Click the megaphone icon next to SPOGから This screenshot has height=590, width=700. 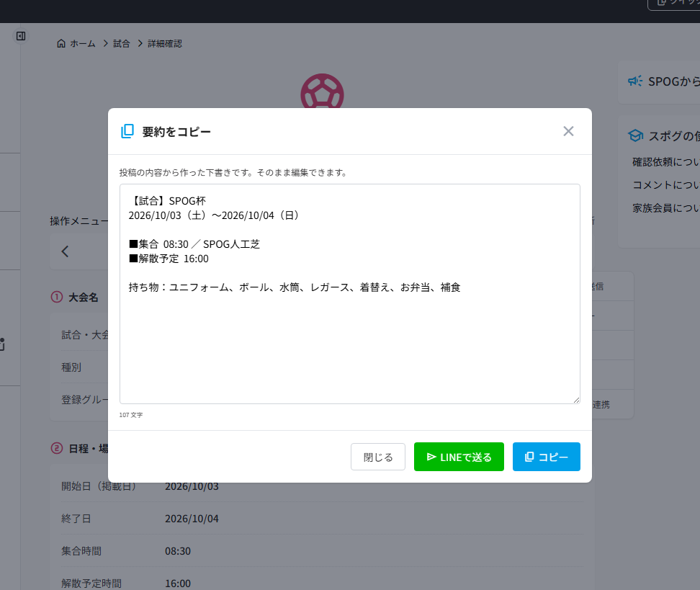634,81
